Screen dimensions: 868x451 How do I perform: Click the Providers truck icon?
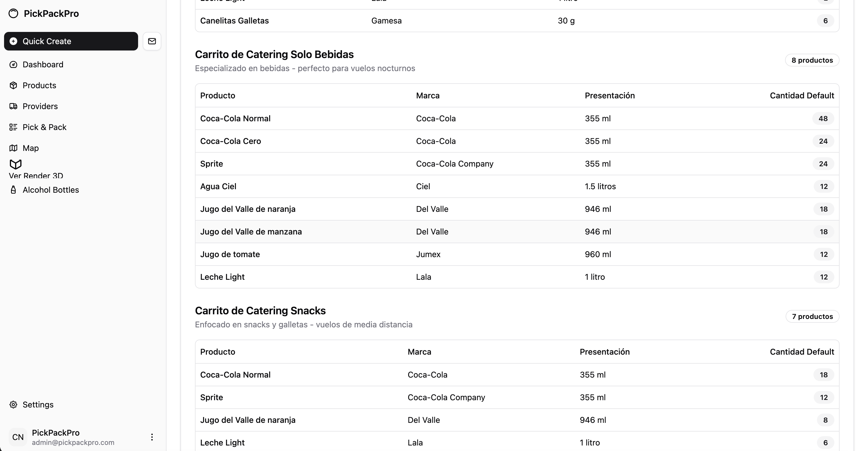[13, 106]
